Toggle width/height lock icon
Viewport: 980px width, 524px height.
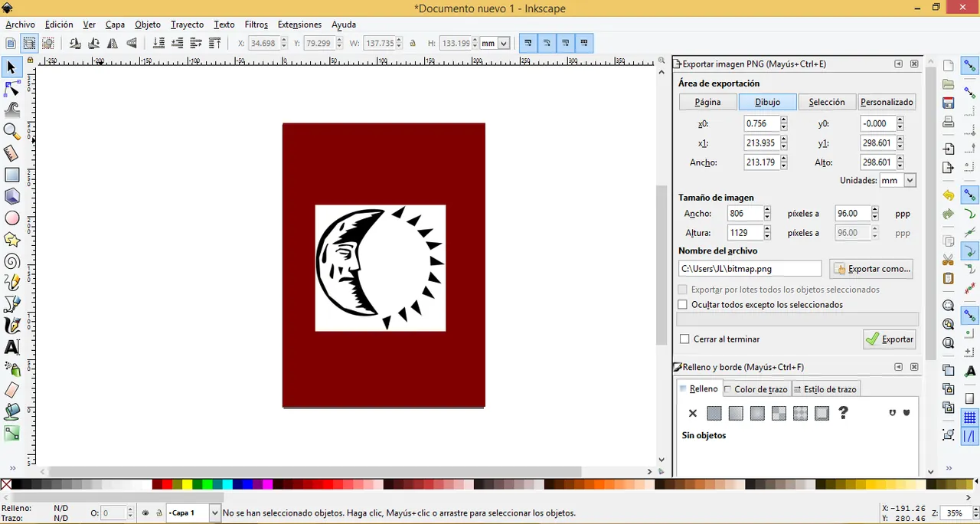tap(413, 44)
